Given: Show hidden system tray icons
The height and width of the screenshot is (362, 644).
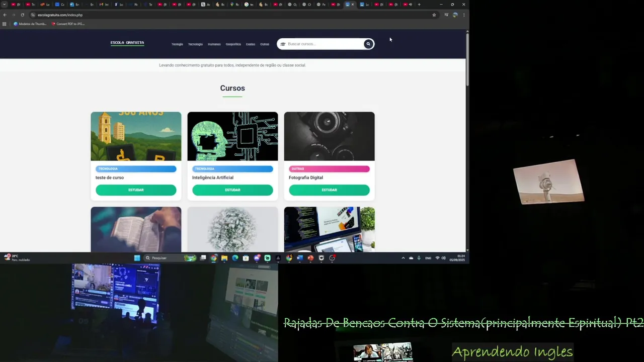Looking at the screenshot, I should click(x=403, y=258).
